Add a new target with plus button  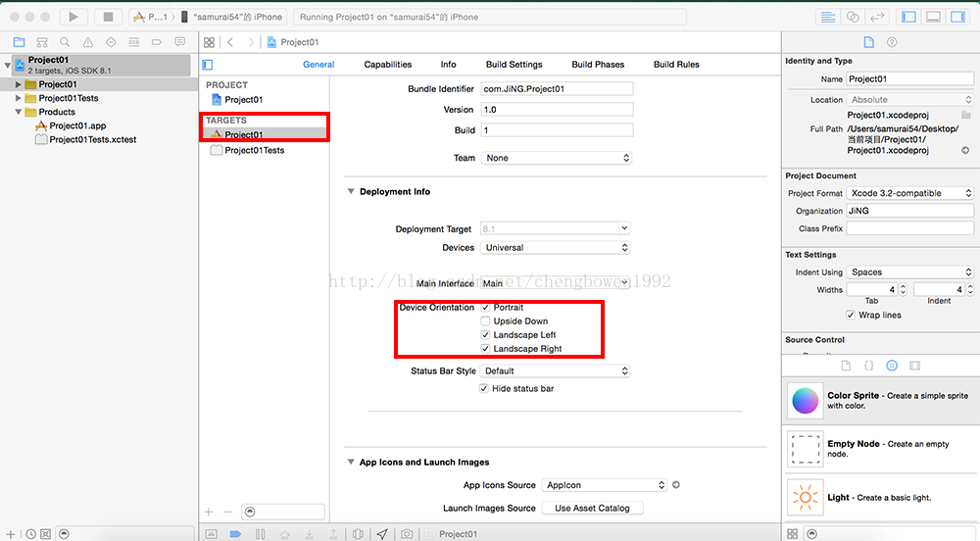coord(209,512)
